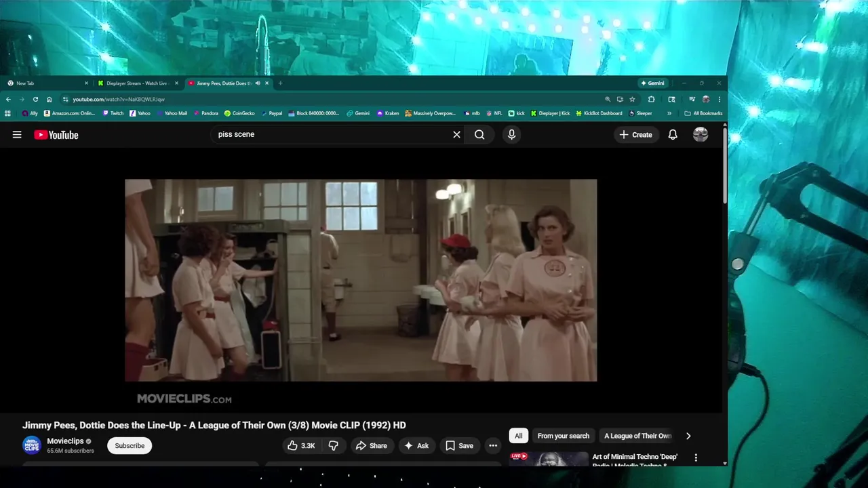This screenshot has width=868, height=488.
Task: Open the CoinGecko bookmark
Action: click(239, 113)
